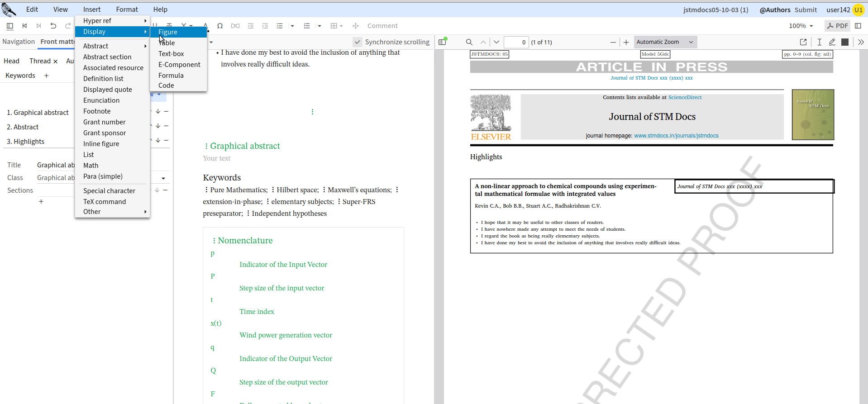Choose Table from the Display submenu
Image resolution: width=868 pixels, height=404 pixels.
[167, 43]
